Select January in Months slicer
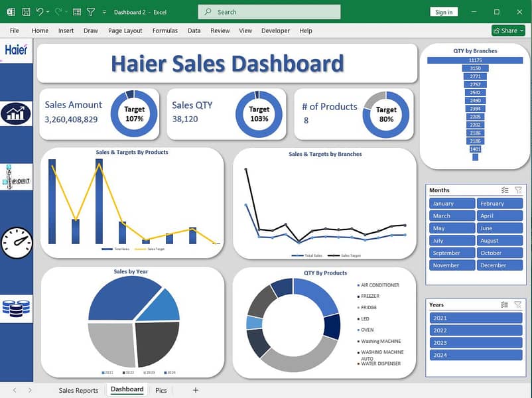This screenshot has height=398, width=532. (452, 204)
